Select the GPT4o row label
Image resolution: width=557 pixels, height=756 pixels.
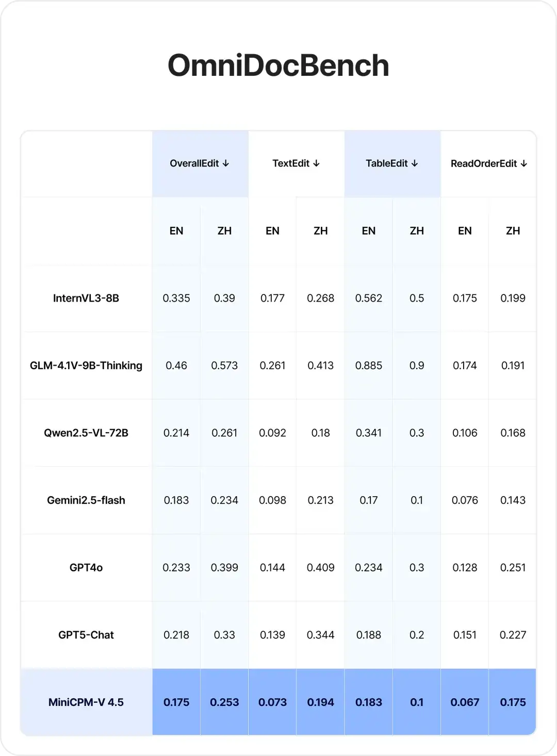coord(86,568)
